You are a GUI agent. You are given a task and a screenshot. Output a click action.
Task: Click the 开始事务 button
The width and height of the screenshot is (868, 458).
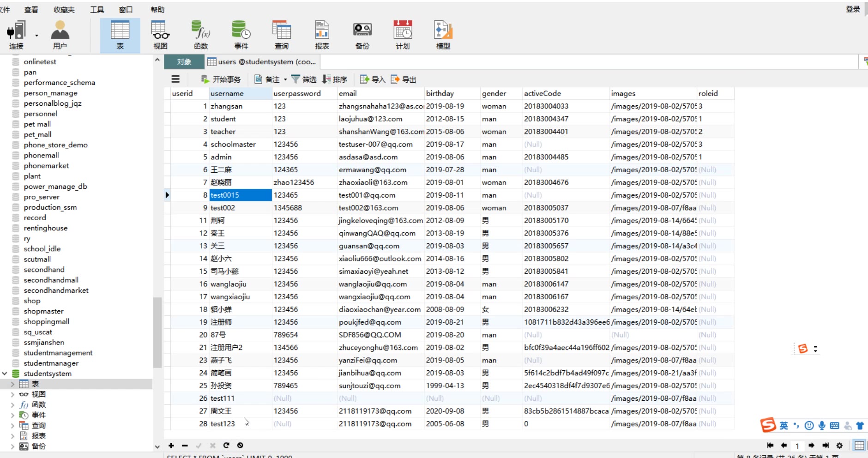(x=221, y=79)
